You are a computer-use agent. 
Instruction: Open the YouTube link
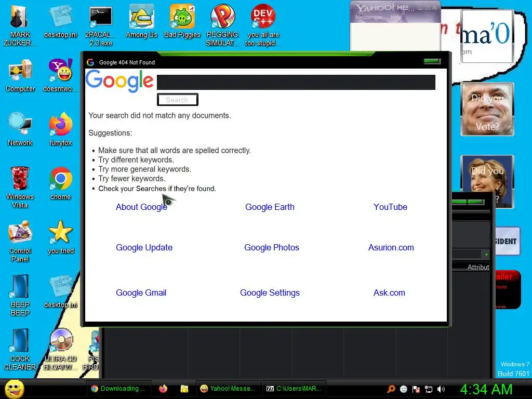click(390, 207)
